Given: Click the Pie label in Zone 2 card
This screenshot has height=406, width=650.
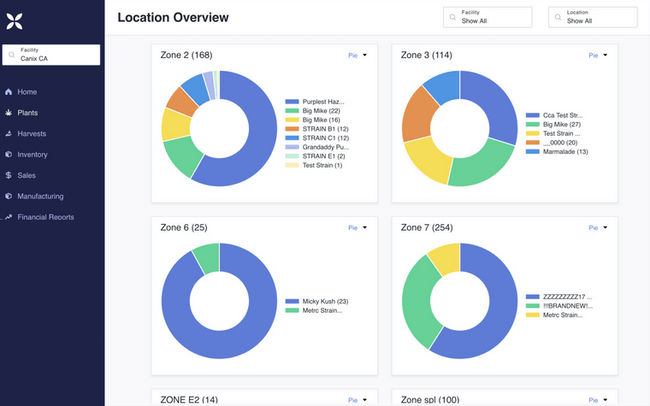Looking at the screenshot, I should 353,55.
